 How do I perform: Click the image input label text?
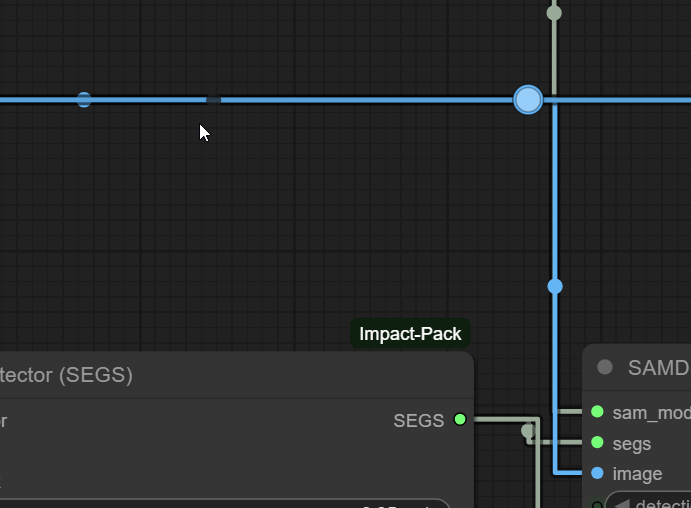tap(637, 474)
